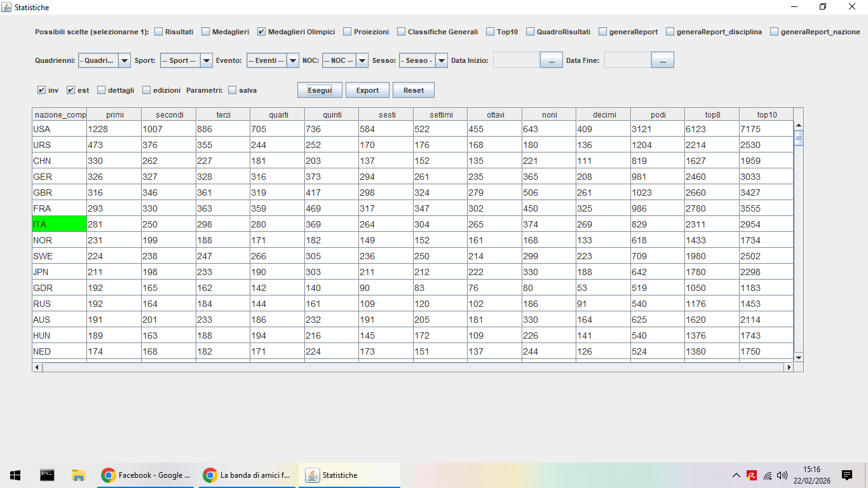This screenshot has width=868, height=488.
Task: Open the NOC combo box
Action: pos(362,60)
